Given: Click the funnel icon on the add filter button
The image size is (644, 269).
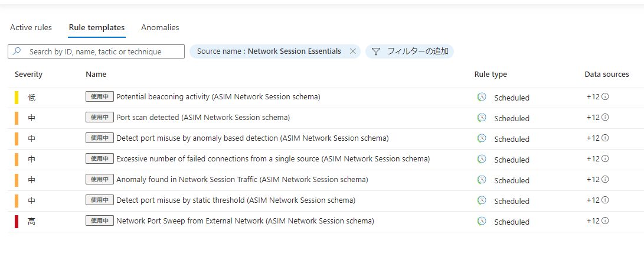Looking at the screenshot, I should 376,51.
